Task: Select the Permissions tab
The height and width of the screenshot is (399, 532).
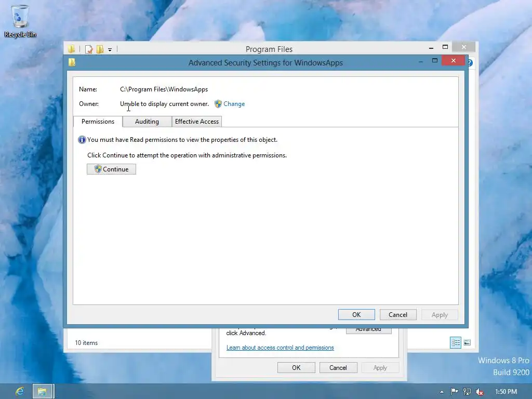Action: [x=98, y=122]
